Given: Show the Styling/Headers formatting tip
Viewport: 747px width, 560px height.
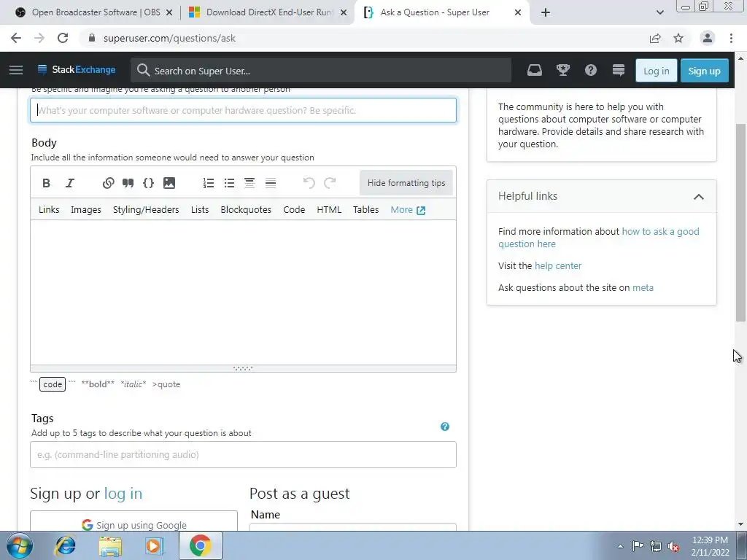Looking at the screenshot, I should [146, 209].
